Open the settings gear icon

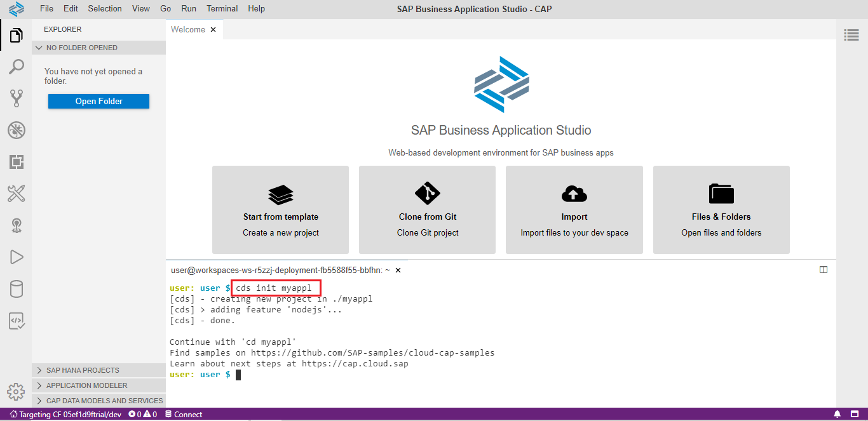16,391
